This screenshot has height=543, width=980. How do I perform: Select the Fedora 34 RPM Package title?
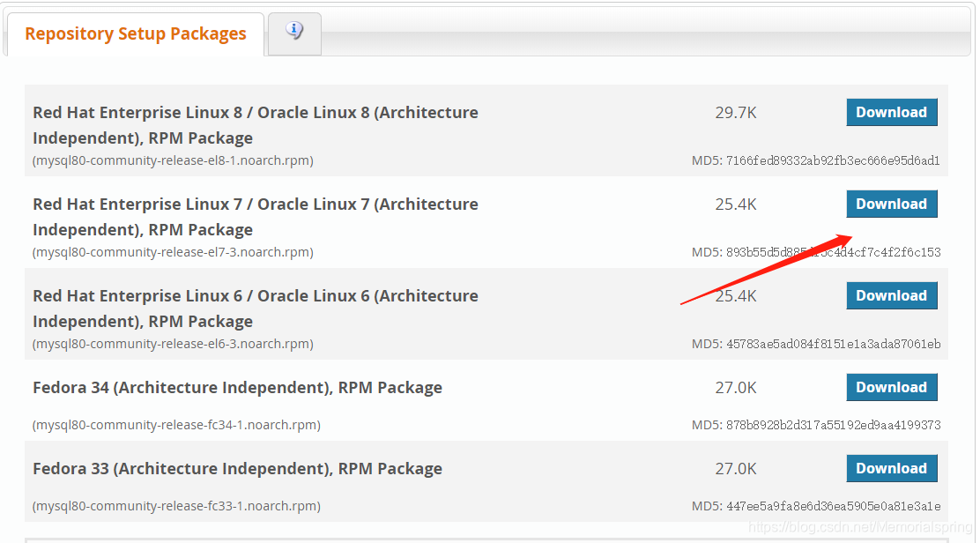[237, 387]
